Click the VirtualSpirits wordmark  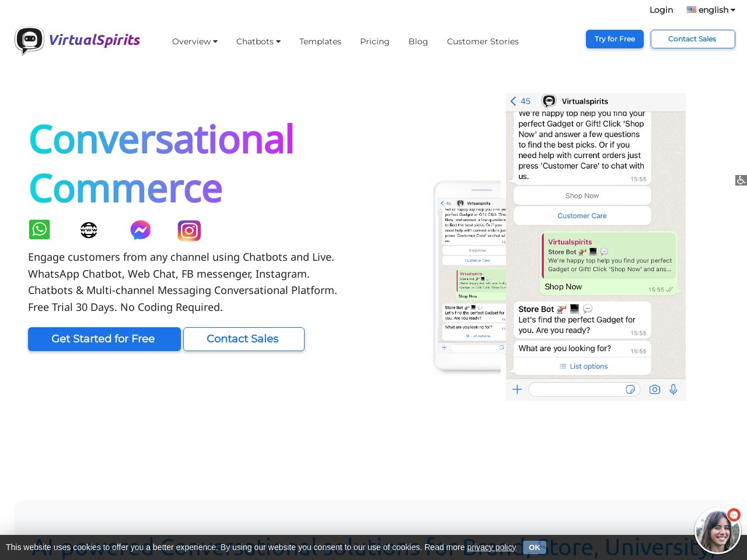pos(95,40)
